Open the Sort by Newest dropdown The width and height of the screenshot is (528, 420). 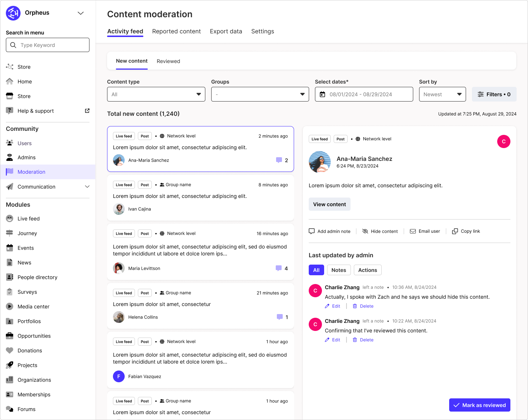tap(442, 94)
